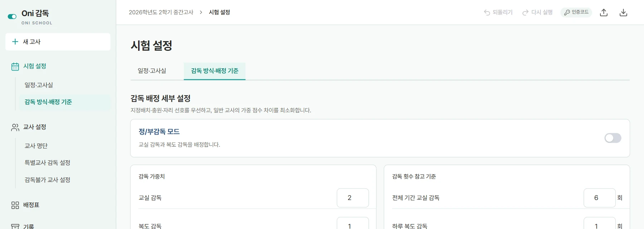Viewport: 644px width, 229px height.
Task: Select the 감독 방식·배정 기준 tab
Action: (x=215, y=71)
